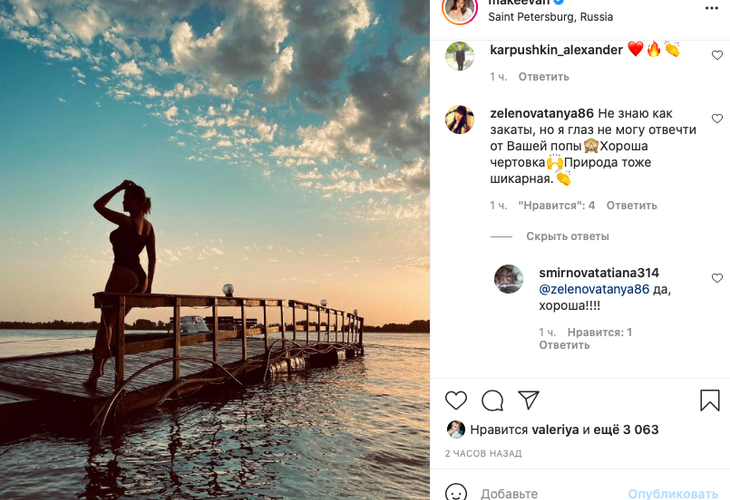This screenshot has width=730, height=500.
Task: Open emoji picker smiley icon
Action: pyautogui.click(x=456, y=493)
